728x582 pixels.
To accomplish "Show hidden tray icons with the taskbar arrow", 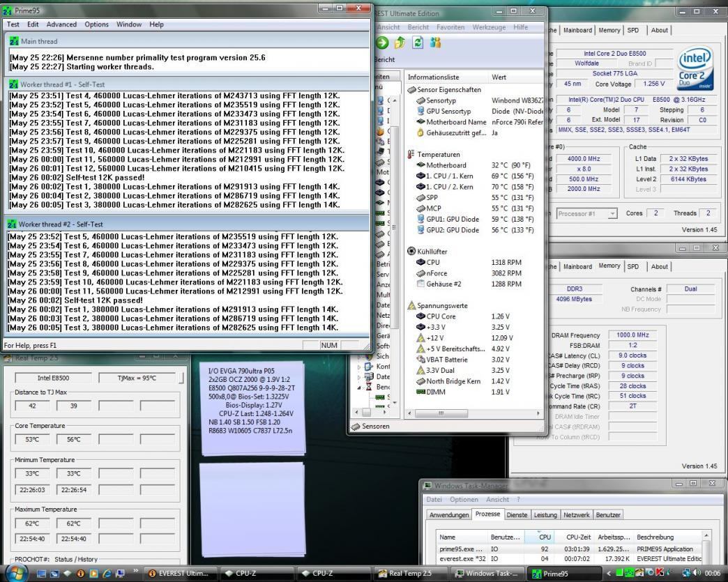I will [x=609, y=574].
